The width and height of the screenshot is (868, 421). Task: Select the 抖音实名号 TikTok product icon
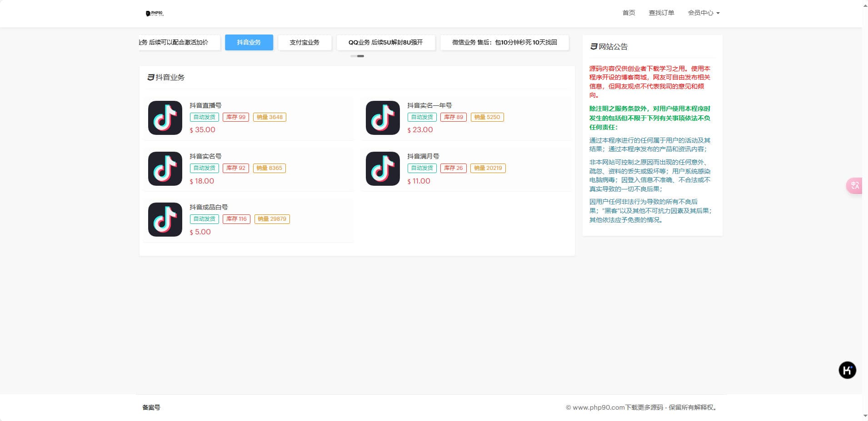pos(165,169)
